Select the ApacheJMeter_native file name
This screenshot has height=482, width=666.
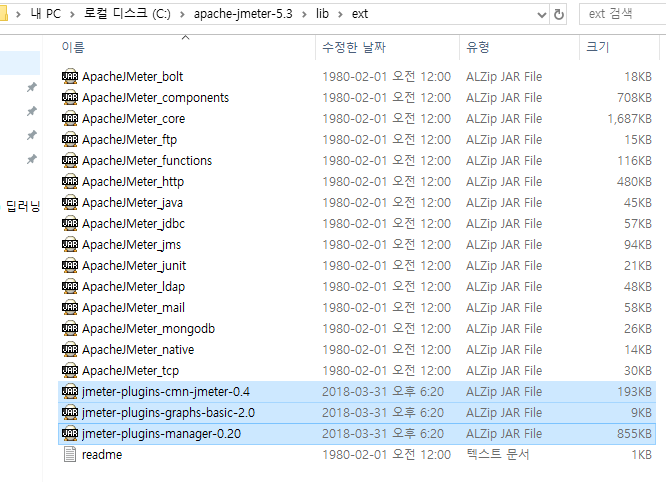[x=138, y=350]
